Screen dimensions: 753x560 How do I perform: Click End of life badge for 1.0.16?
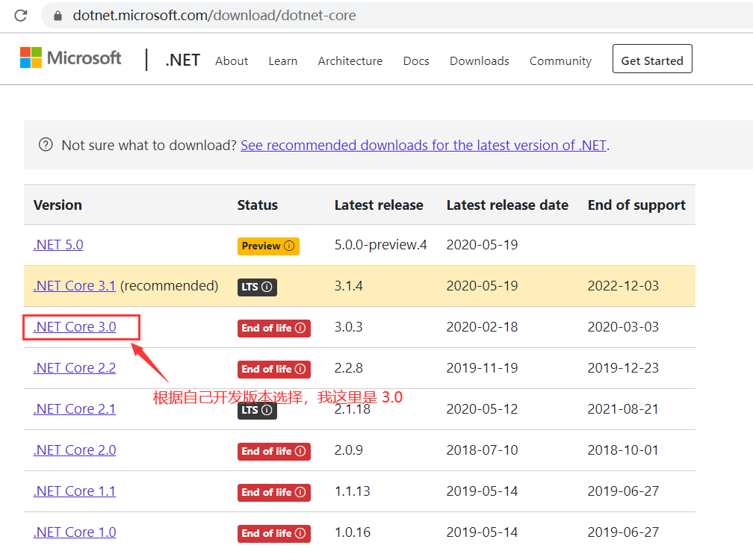(x=273, y=534)
